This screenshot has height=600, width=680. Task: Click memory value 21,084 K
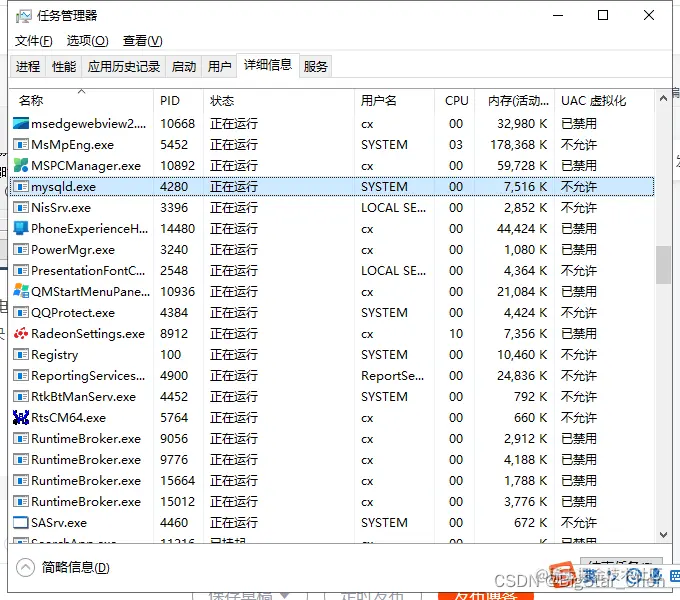[x=522, y=291]
